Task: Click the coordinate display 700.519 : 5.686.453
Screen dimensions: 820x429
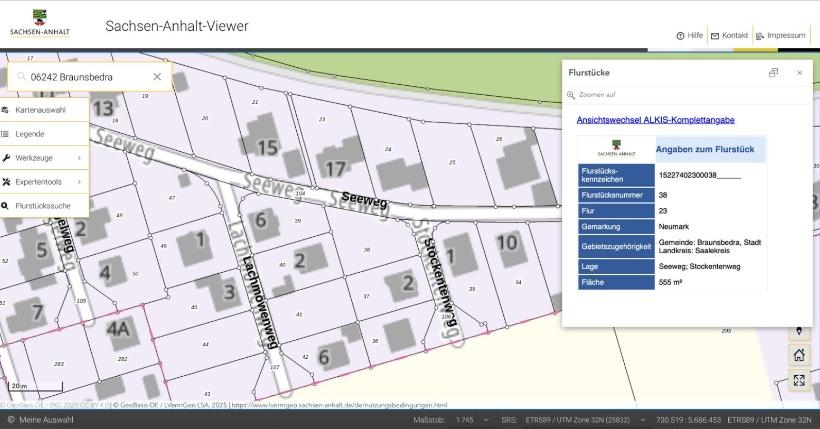Action: (689, 420)
